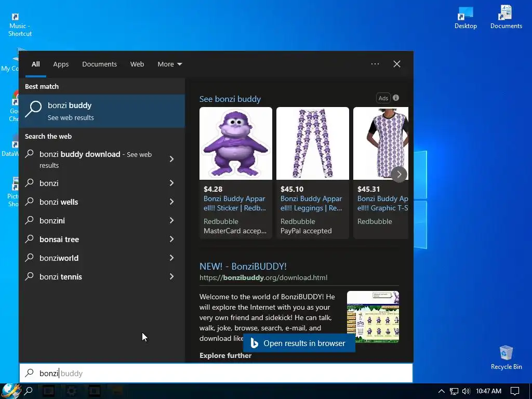This screenshot has width=532, height=399.
Task: Expand arrow beside 'bonsai tree' suggestion
Action: pyautogui.click(x=171, y=239)
